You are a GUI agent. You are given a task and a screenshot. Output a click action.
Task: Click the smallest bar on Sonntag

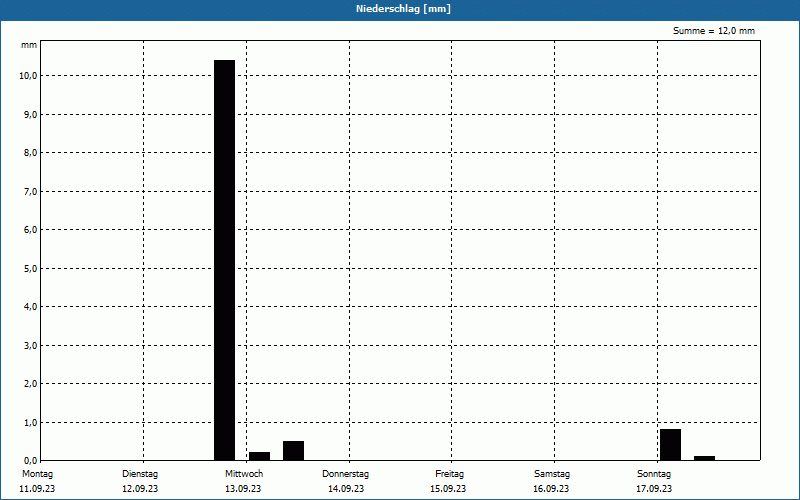[705, 458]
